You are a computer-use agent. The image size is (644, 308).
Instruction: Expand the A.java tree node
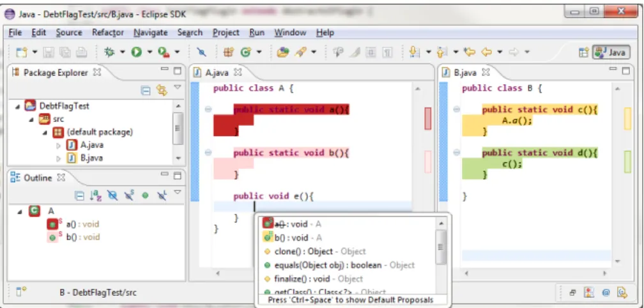pos(58,145)
